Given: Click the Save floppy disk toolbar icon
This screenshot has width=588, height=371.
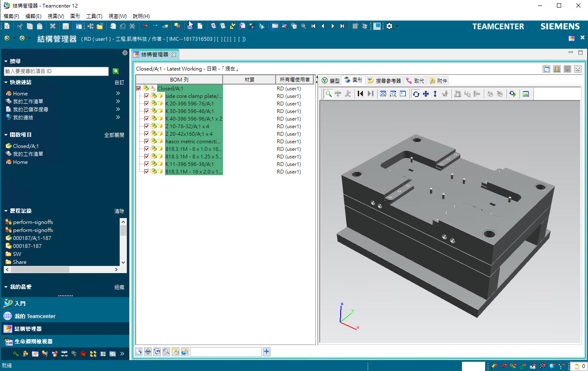Looking at the screenshot, I should click(66, 26).
